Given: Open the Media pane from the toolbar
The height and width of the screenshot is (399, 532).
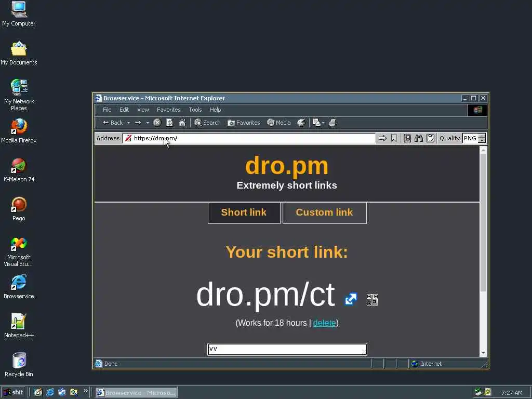Looking at the screenshot, I should point(279,123).
